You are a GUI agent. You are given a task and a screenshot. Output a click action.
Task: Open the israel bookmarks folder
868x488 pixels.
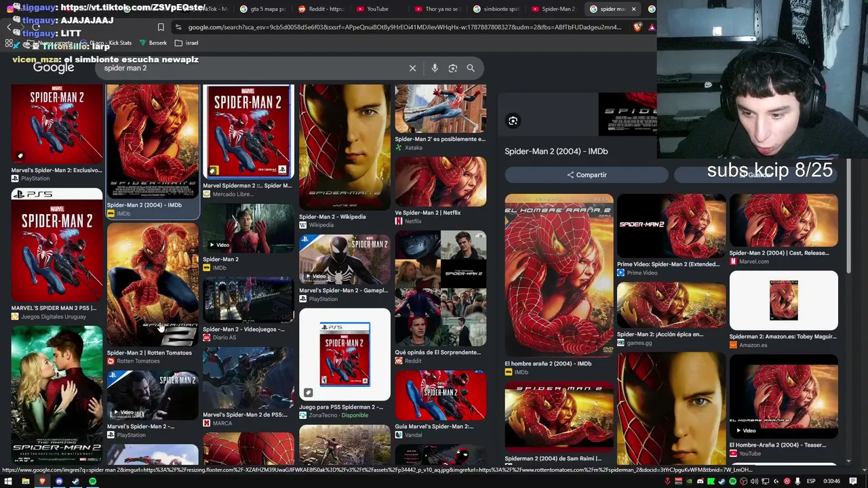pos(186,43)
